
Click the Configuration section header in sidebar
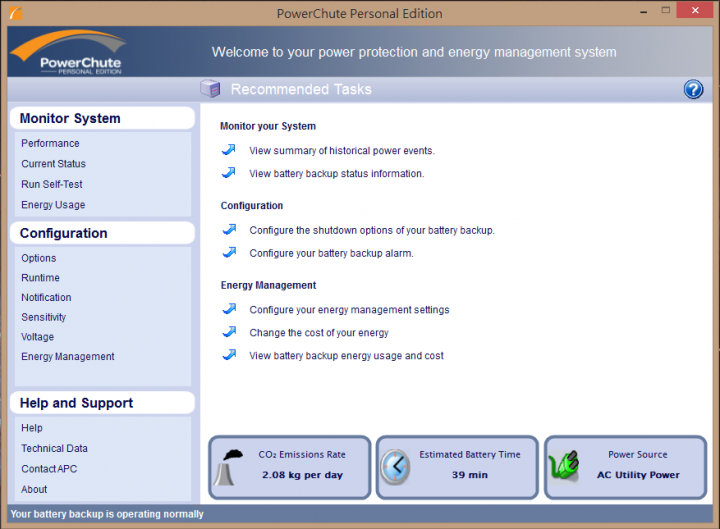102,233
